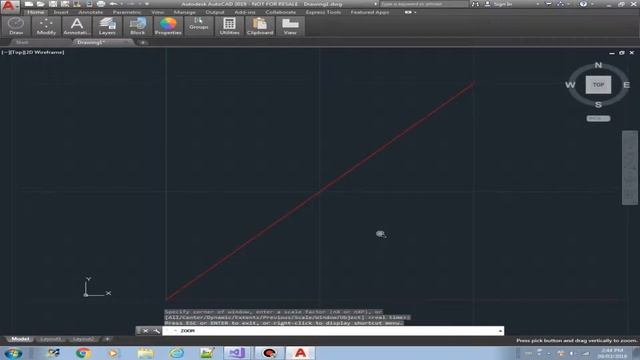Switch to the Start file tab
This screenshot has height=360, width=640.
click(22, 42)
